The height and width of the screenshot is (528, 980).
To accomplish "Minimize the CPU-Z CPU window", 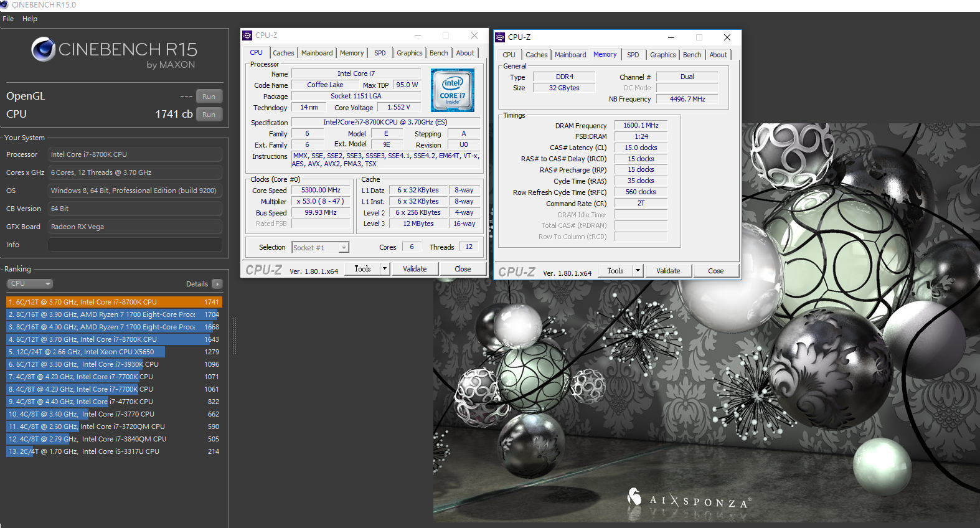I will 418,35.
